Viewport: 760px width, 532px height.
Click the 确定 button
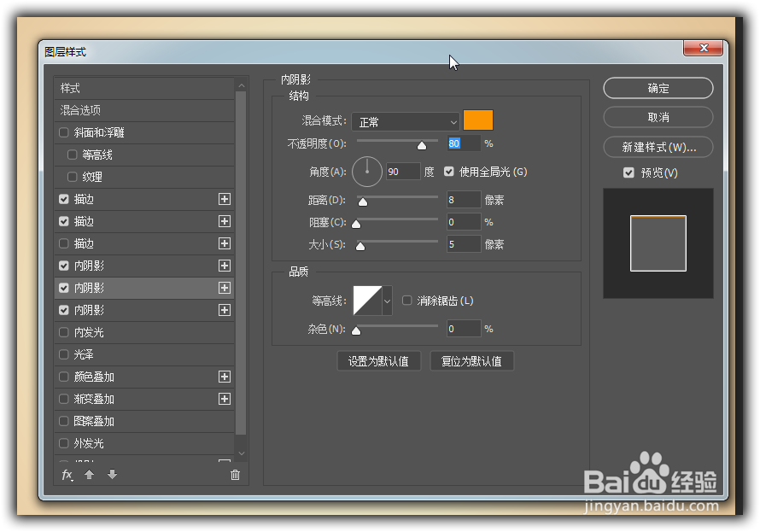(x=658, y=88)
